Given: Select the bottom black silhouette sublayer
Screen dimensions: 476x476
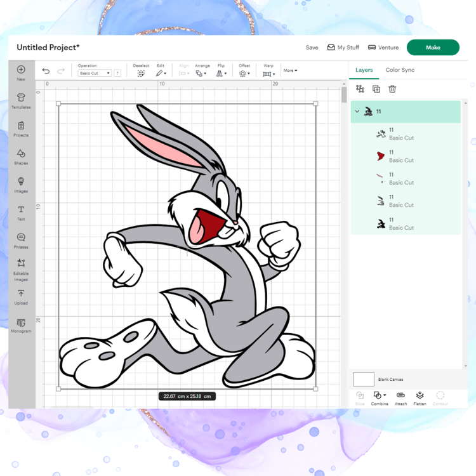Looking at the screenshot, I should 406,223.
